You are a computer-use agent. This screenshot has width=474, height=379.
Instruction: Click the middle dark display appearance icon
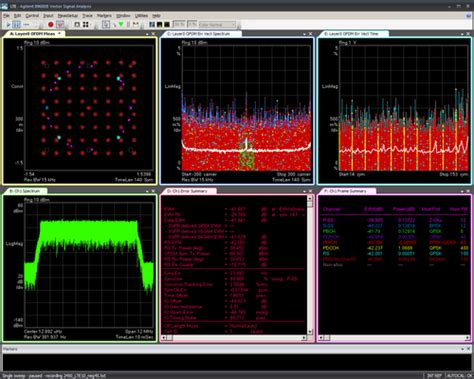click(x=159, y=25)
